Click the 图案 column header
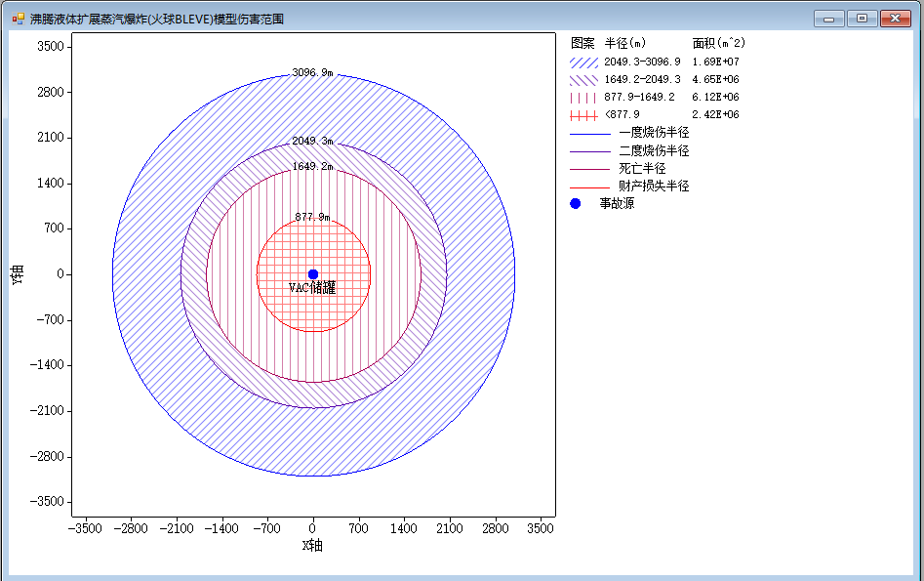Image resolution: width=924 pixels, height=581 pixels. pyautogui.click(x=583, y=43)
